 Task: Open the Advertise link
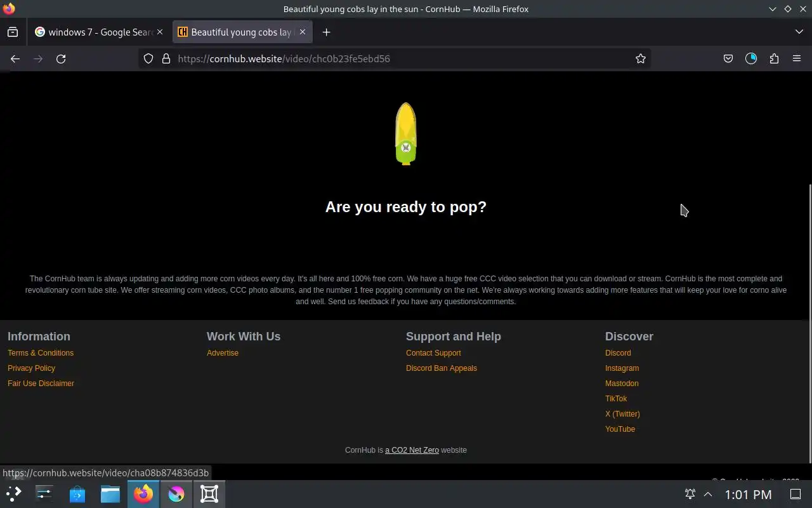[223, 353]
